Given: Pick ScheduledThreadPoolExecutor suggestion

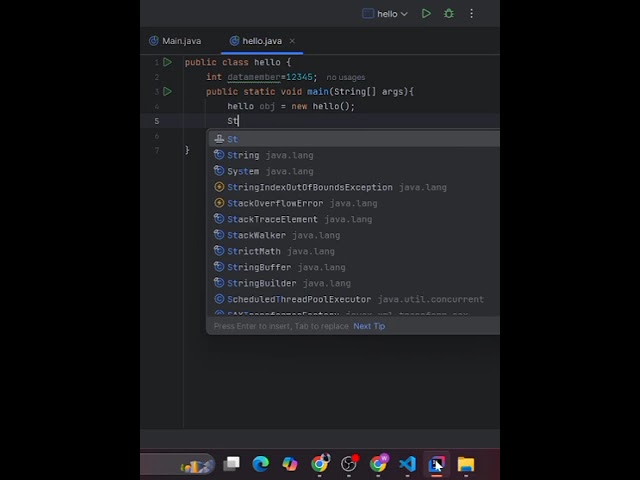Looking at the screenshot, I should [x=354, y=299].
